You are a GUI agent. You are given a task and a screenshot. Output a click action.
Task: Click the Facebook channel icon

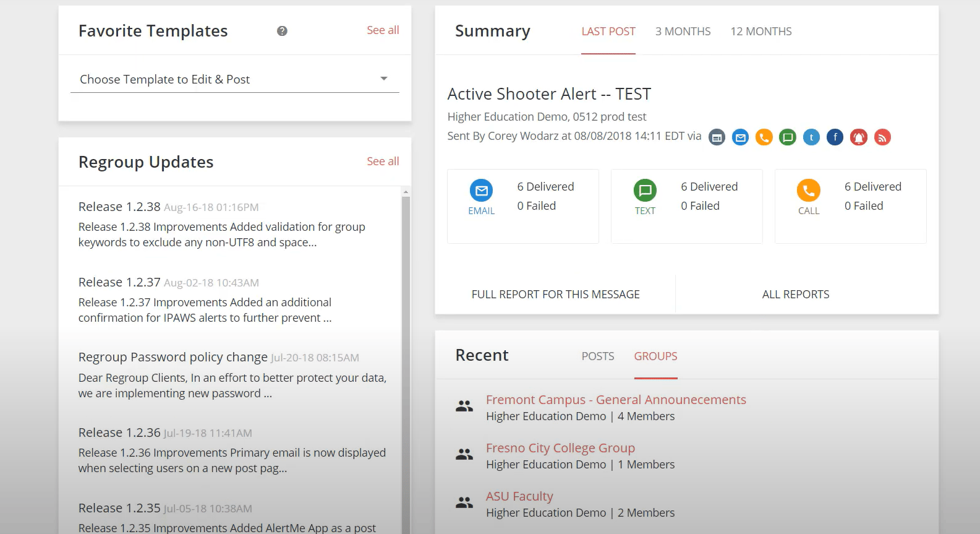click(x=835, y=137)
